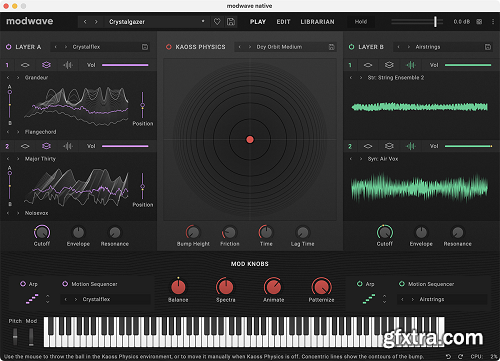Toggle Layer B power button

coord(351,47)
